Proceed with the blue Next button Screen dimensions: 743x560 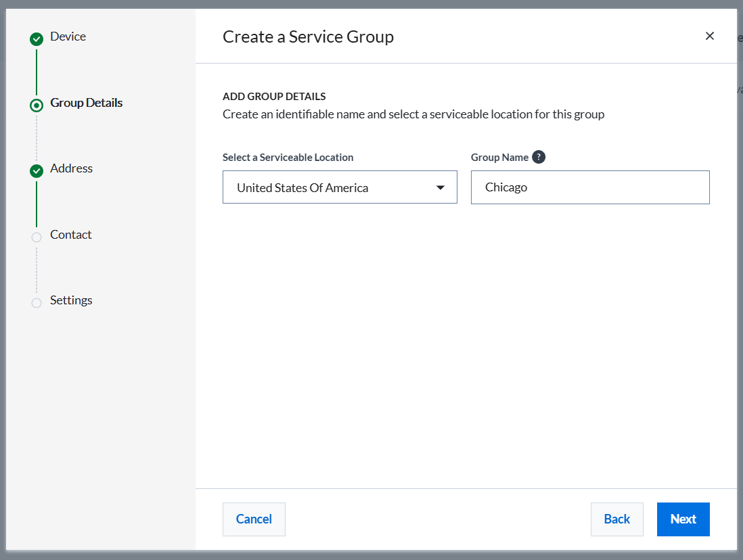pyautogui.click(x=683, y=519)
